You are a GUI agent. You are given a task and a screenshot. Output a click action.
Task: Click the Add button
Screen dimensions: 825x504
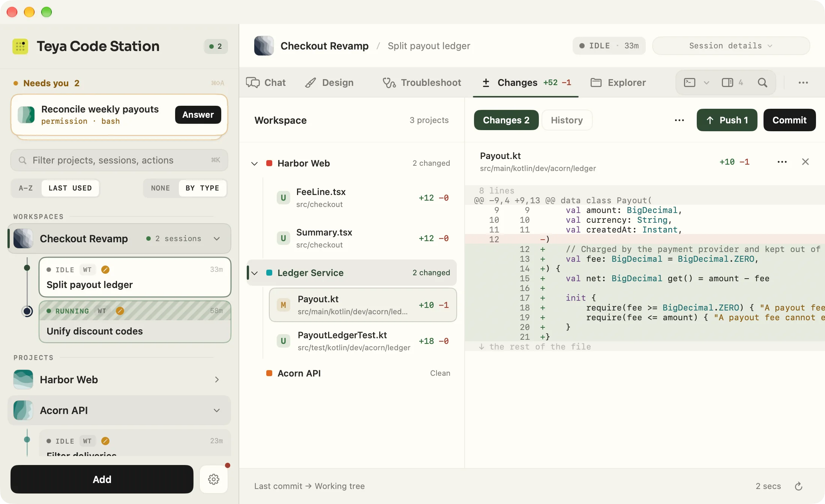pyautogui.click(x=102, y=479)
